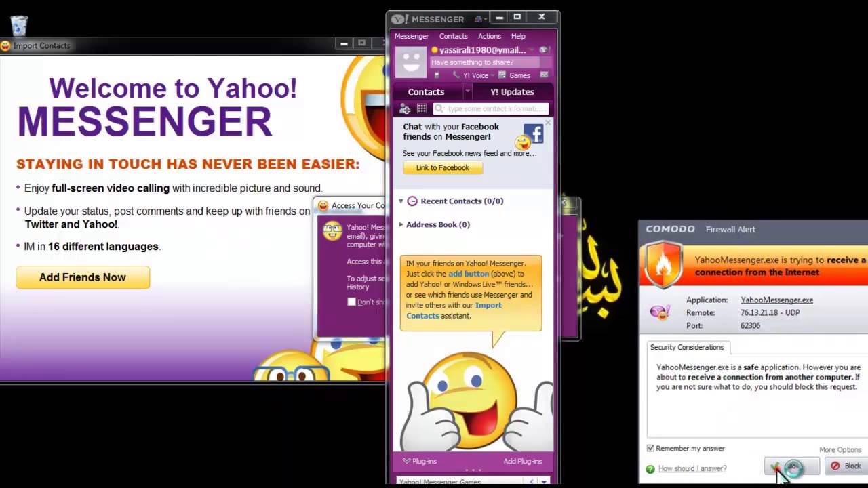
Task: Click the Add Friends Now button
Action: pyautogui.click(x=83, y=277)
